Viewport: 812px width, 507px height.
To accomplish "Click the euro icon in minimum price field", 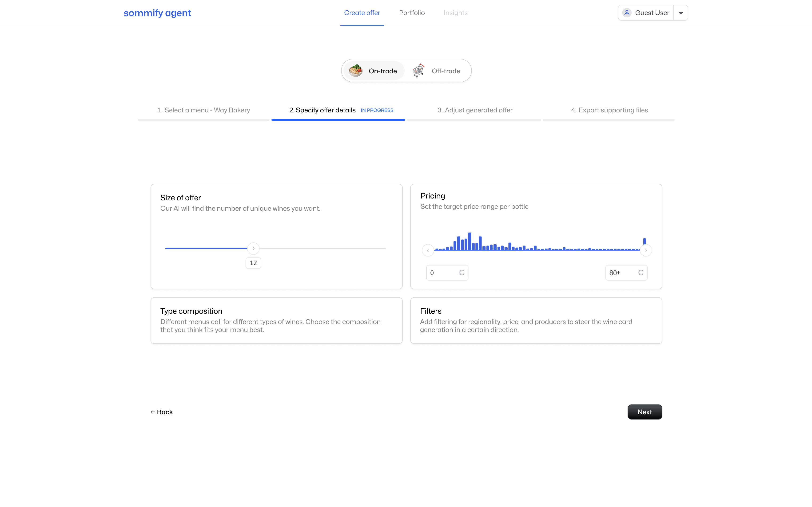I will (462, 273).
